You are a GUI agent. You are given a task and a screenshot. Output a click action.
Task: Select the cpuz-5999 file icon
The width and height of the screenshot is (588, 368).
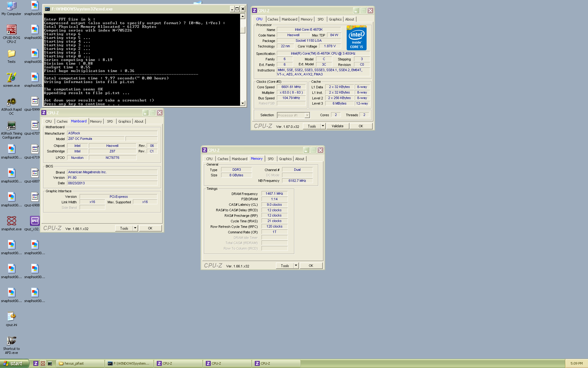pyautogui.click(x=32, y=104)
